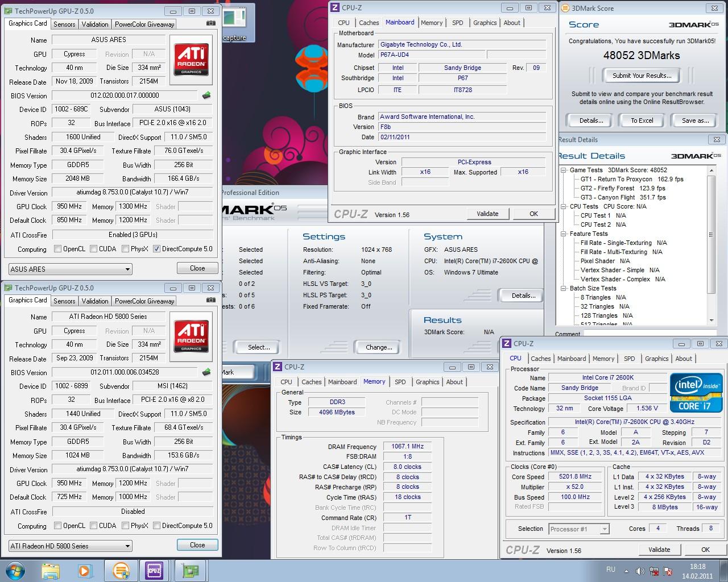Switch to CPU-Z via its taskbar icon

[x=154, y=570]
